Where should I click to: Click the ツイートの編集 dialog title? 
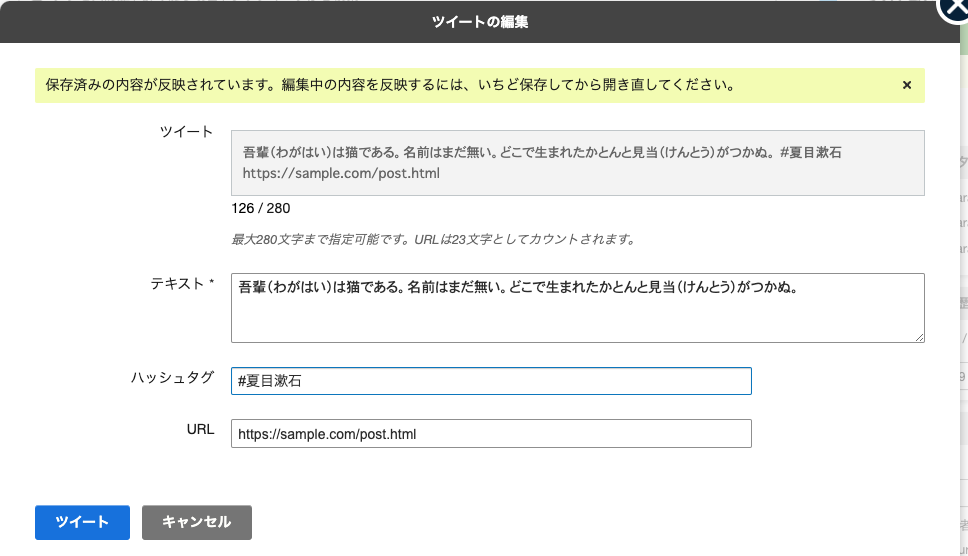click(480, 22)
